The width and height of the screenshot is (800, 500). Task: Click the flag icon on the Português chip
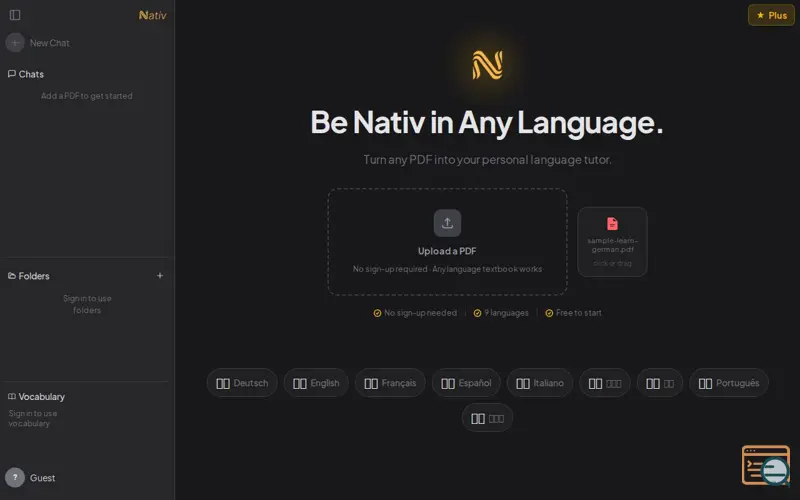pyautogui.click(x=706, y=383)
